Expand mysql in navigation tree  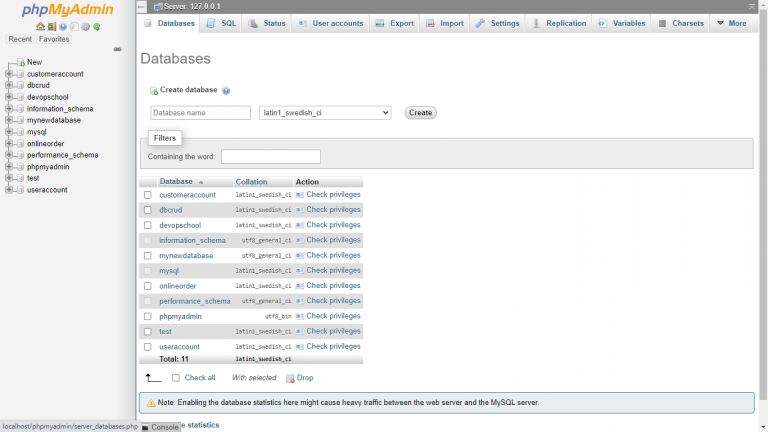click(x=9, y=132)
